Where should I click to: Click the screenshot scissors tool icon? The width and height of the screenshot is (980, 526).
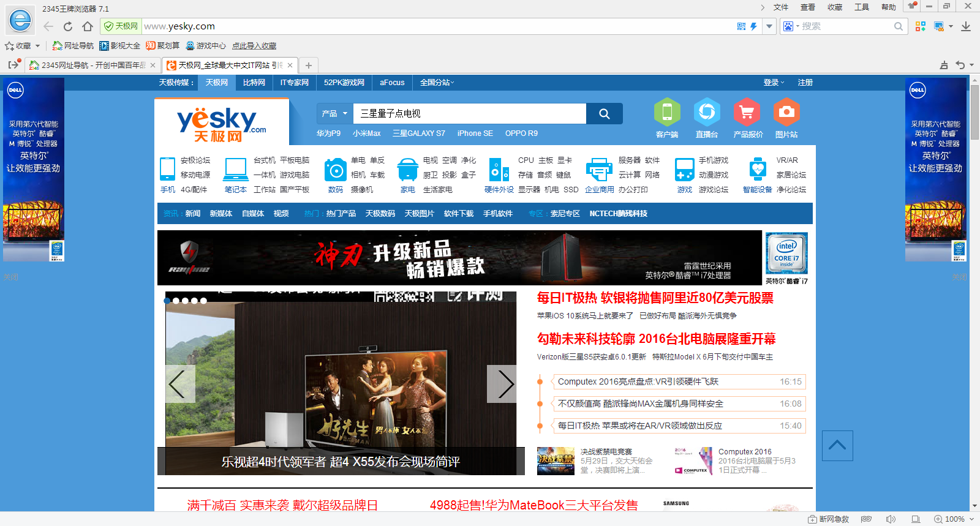[x=938, y=26]
